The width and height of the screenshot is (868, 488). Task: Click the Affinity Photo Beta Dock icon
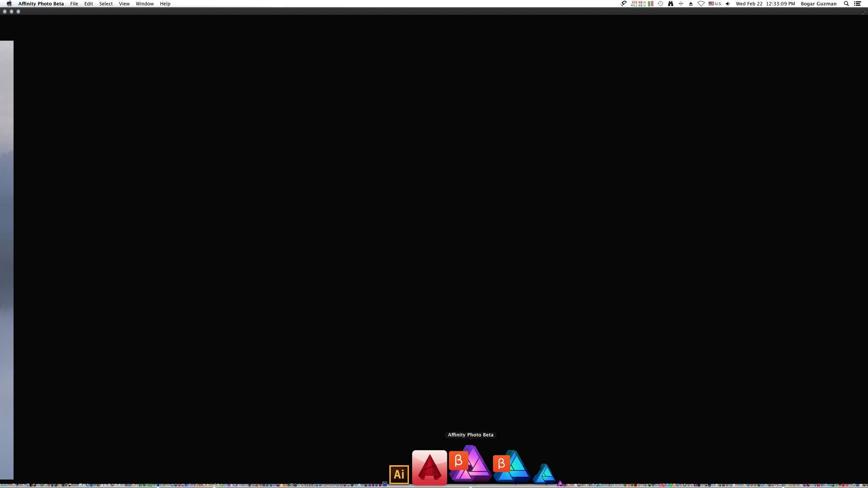tap(470, 463)
